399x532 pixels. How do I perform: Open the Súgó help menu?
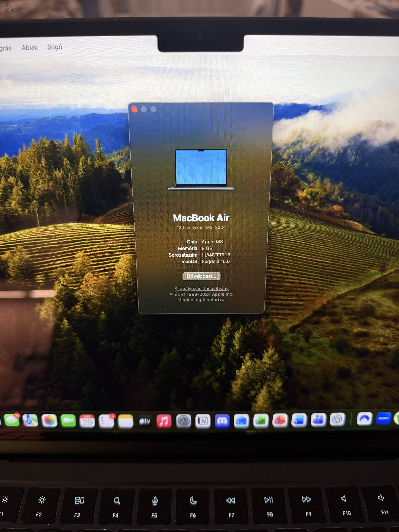[x=55, y=47]
